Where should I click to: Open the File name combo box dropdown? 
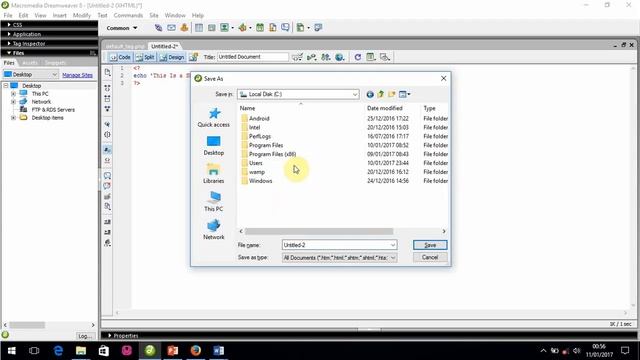(x=393, y=245)
